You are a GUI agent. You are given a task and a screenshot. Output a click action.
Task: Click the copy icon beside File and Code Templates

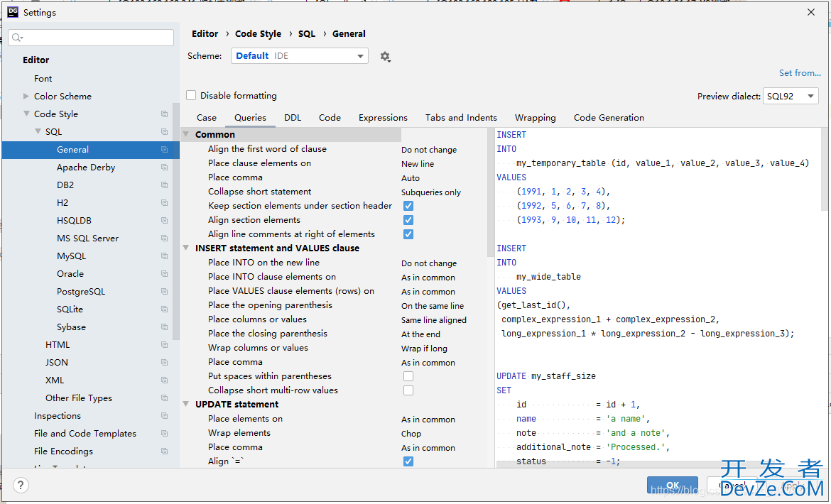164,434
